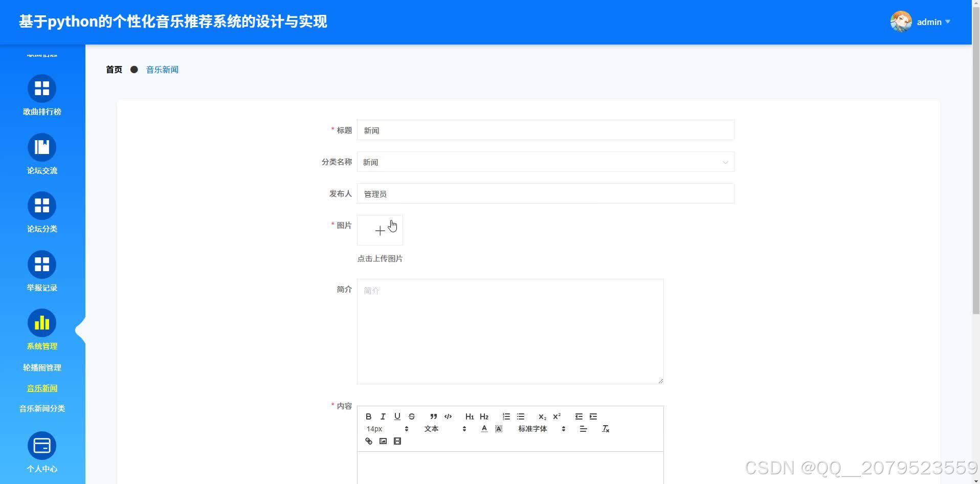Open the code view in the editor
Image resolution: width=980 pixels, height=484 pixels.
point(447,416)
